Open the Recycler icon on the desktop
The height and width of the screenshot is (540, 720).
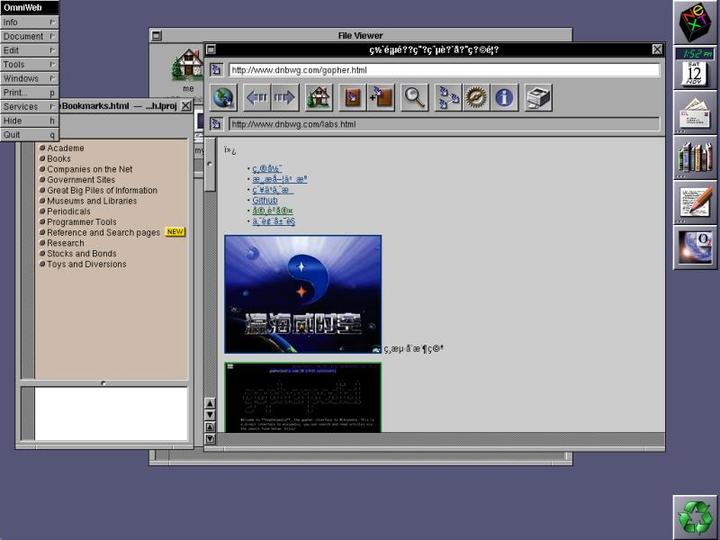click(693, 516)
